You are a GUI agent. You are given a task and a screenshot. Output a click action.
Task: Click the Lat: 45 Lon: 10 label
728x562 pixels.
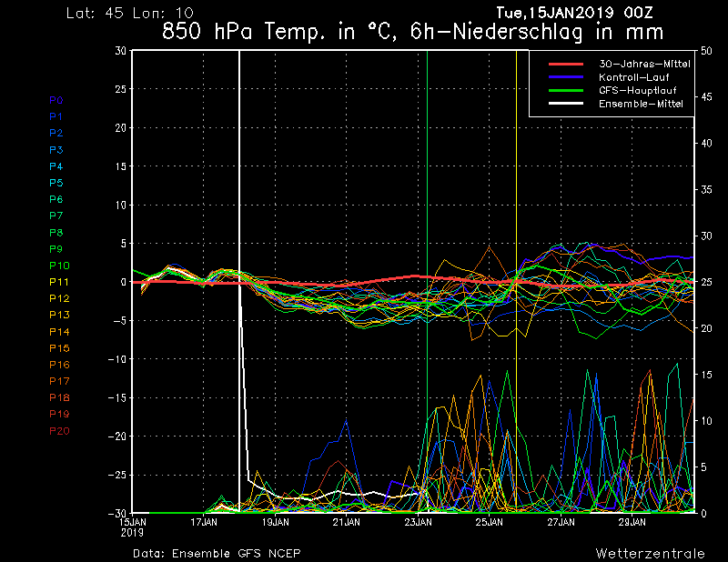[129, 13]
